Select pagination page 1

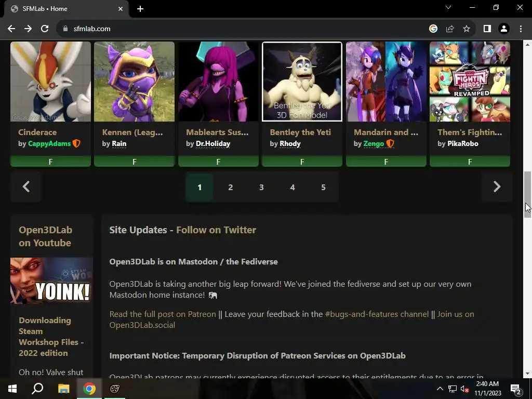[x=199, y=187]
